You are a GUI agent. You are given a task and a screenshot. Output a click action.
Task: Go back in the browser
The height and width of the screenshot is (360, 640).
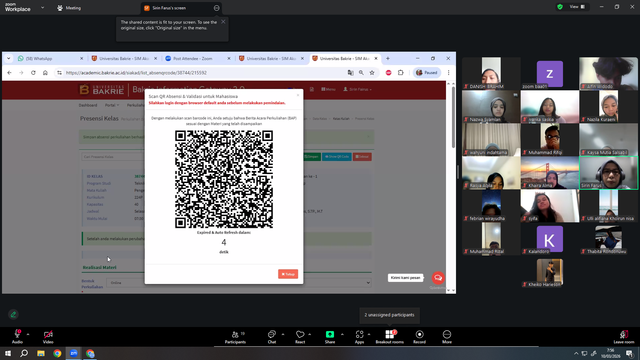point(9,73)
